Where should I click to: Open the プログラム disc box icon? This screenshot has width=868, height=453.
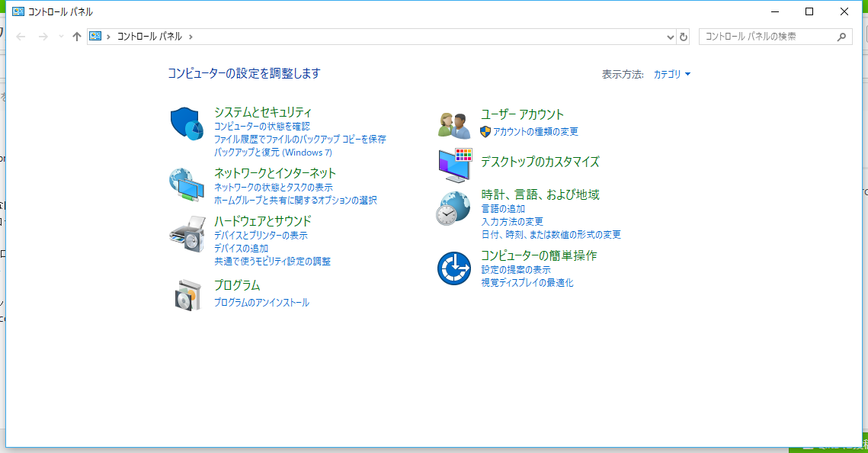point(187,295)
